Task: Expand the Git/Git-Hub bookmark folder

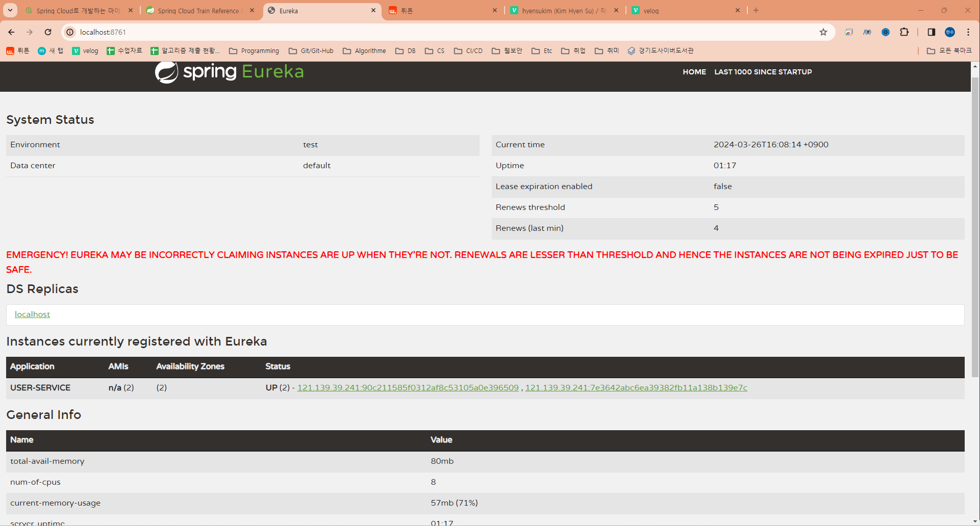Action: click(x=311, y=50)
